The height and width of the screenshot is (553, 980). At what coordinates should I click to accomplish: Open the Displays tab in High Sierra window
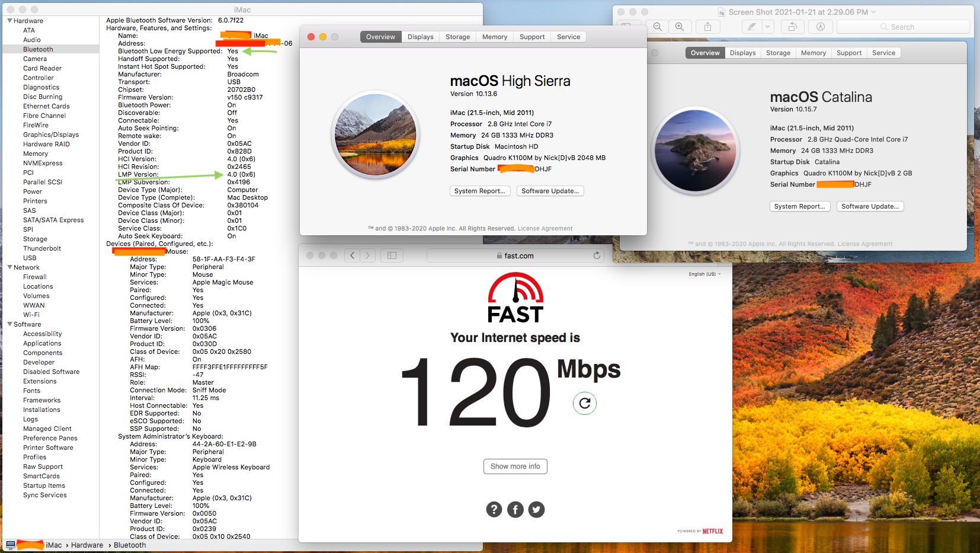coord(421,37)
